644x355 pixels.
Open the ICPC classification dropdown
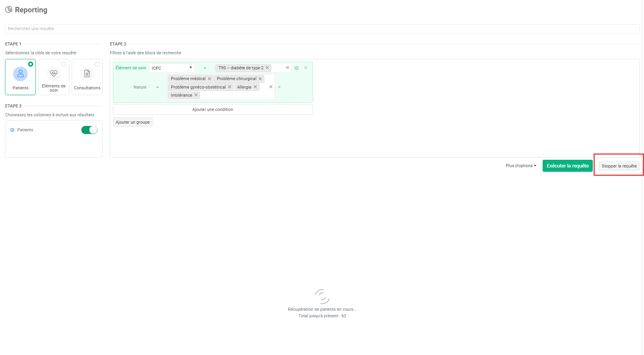tap(172, 68)
